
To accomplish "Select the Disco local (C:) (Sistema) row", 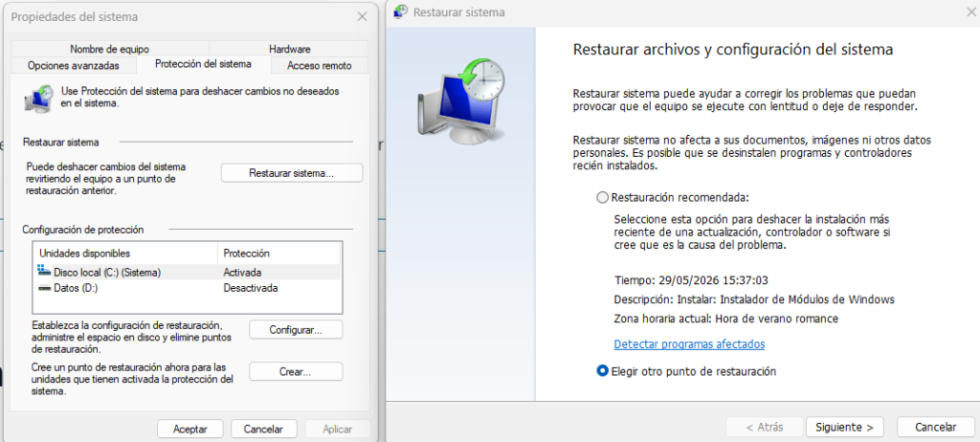I will coord(188,273).
